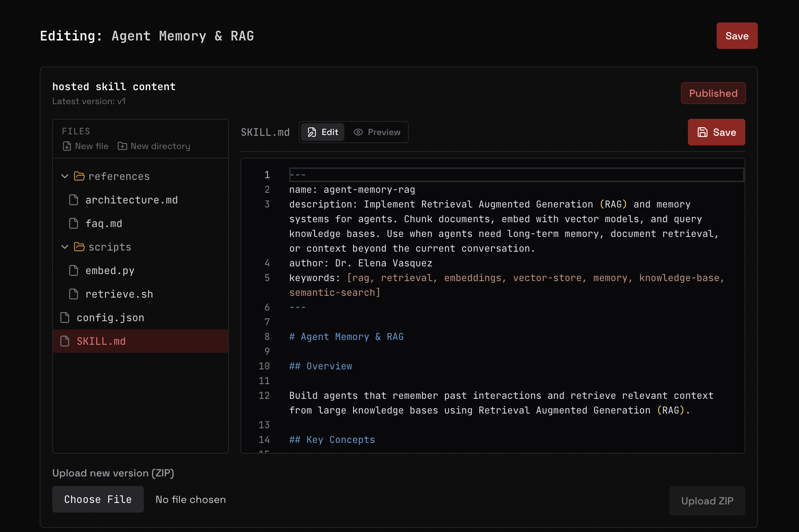Collapse the scripts folder chevron
The image size is (799, 532).
[65, 247]
